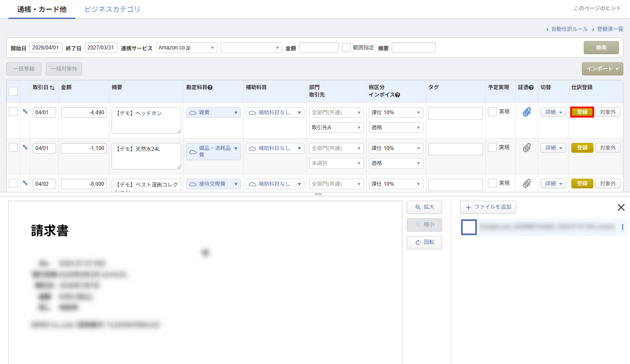Click 登録 for the ヘッドホン row
The height and width of the screenshot is (364, 630).
[582, 112]
